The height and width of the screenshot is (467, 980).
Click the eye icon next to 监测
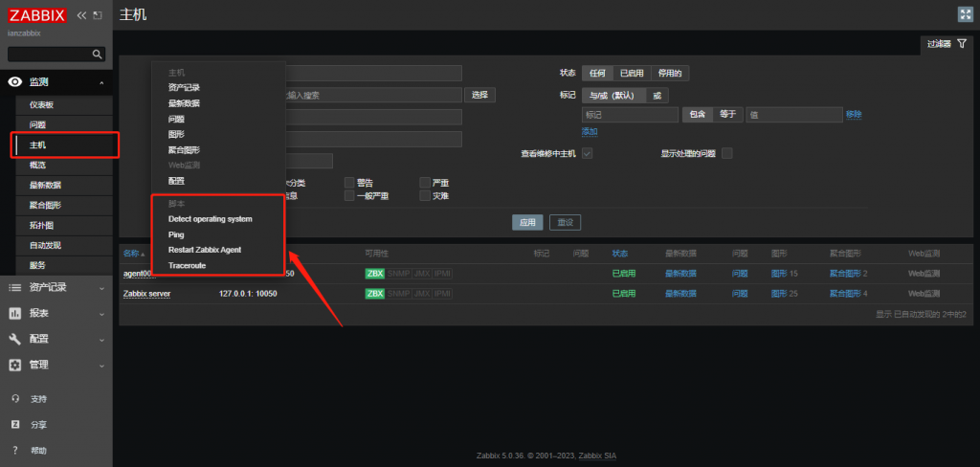tap(15, 82)
